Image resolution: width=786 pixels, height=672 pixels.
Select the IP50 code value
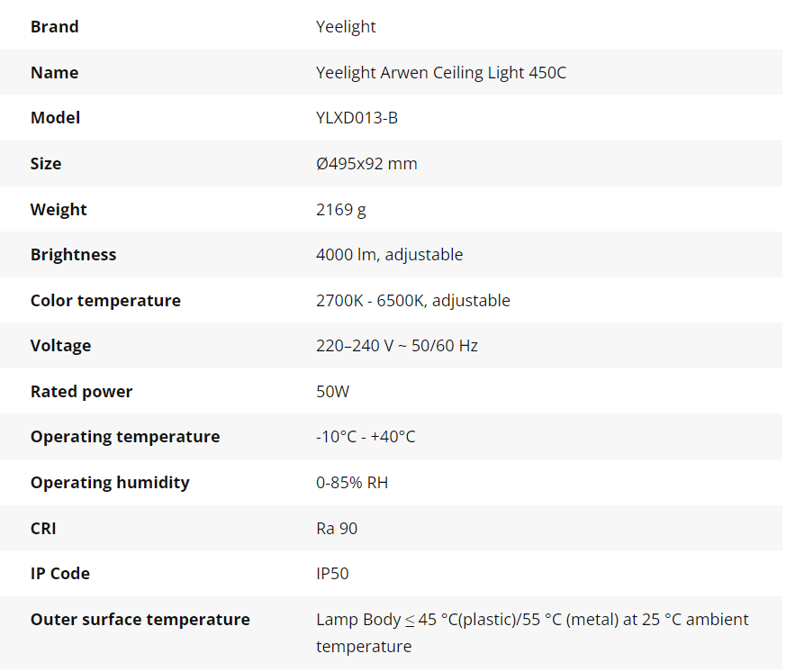pyautogui.click(x=332, y=574)
